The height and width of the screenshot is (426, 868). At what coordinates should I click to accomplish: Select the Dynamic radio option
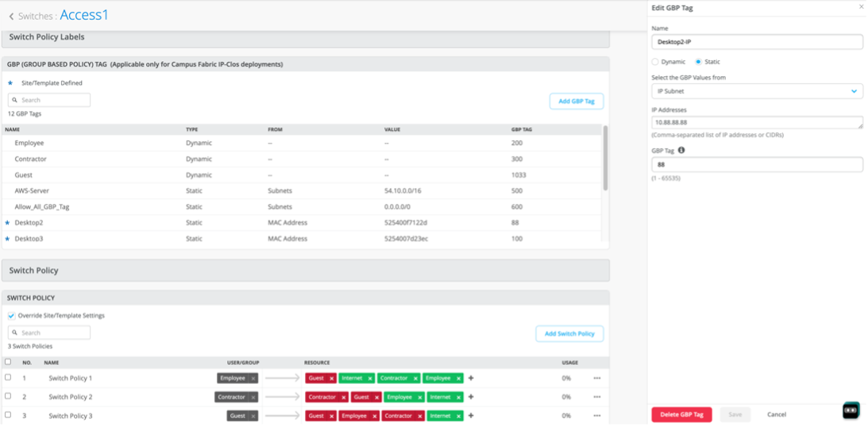(x=655, y=61)
